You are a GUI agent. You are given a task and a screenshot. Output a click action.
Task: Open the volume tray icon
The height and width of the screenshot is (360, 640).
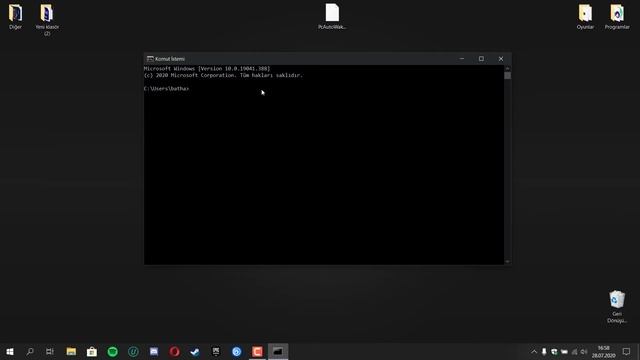584,351
